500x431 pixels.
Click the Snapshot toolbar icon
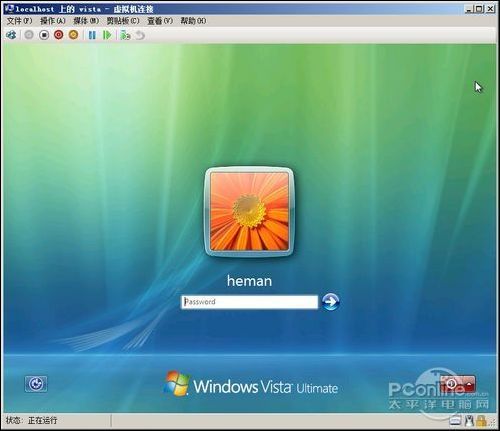[x=125, y=35]
